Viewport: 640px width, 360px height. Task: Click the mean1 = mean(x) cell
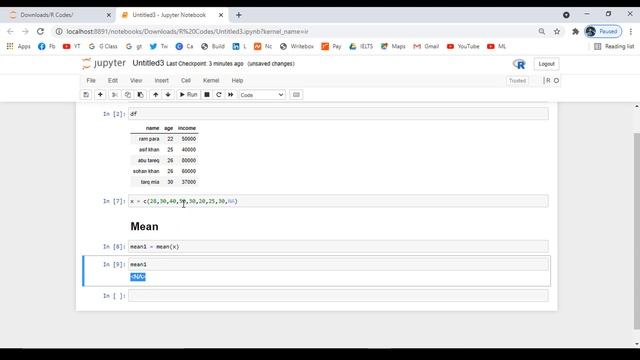pyautogui.click(x=338, y=247)
